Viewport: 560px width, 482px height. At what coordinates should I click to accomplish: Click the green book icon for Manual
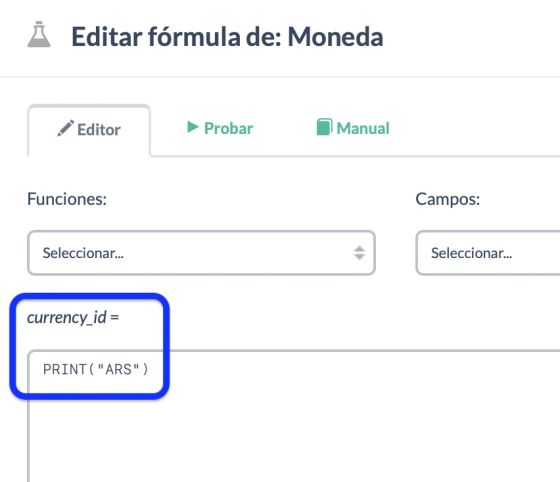pyautogui.click(x=324, y=127)
